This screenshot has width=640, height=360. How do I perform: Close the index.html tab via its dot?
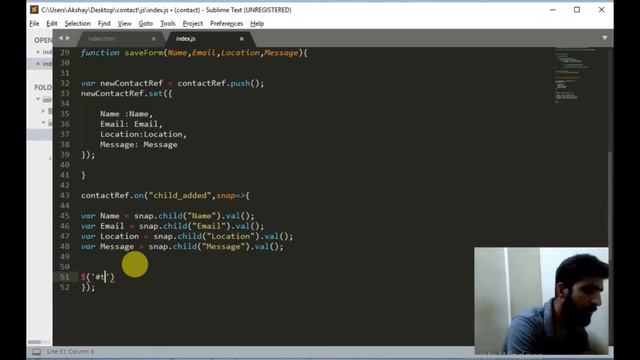[x=153, y=39]
